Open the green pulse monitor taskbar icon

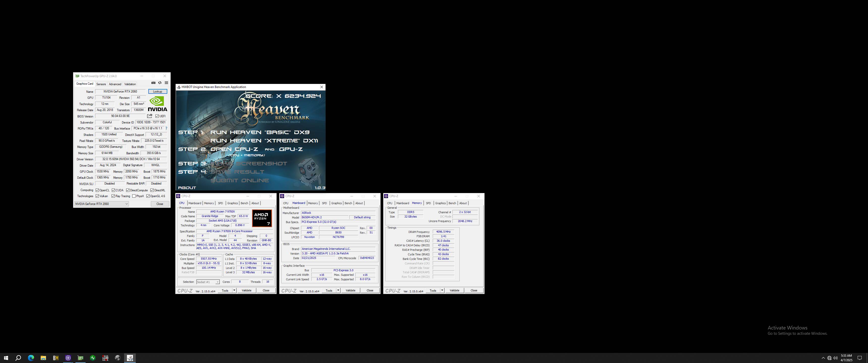click(x=93, y=358)
